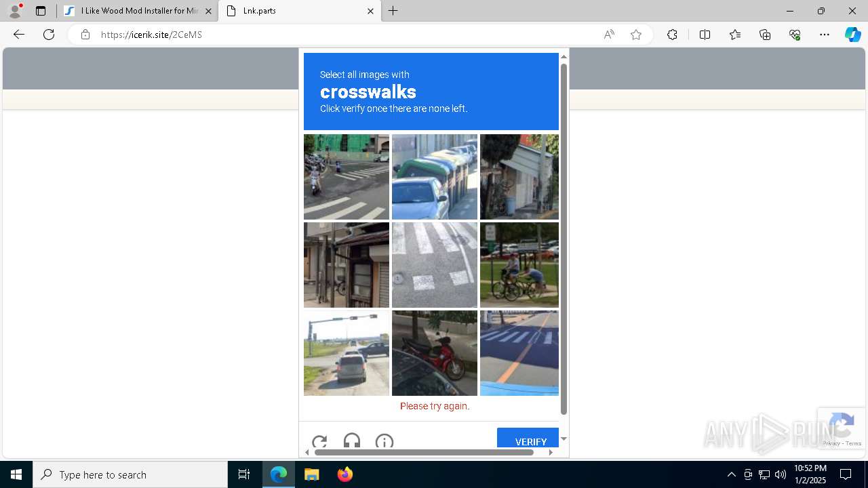
Task: Select tile with traffic light and cars
Action: [347, 353]
